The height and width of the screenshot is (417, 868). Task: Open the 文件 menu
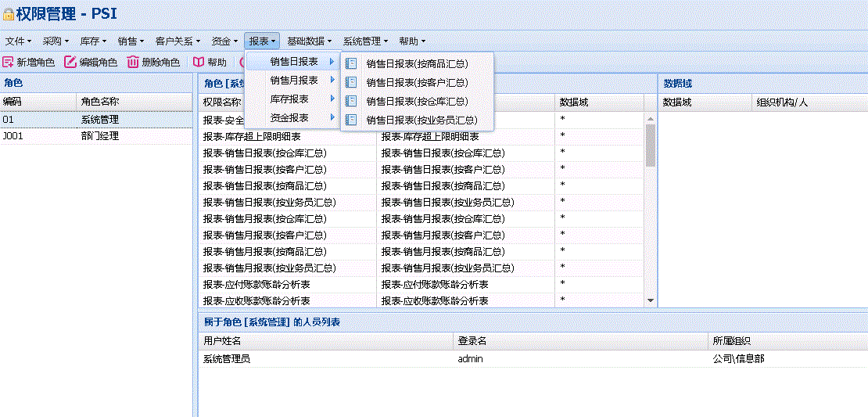tap(18, 41)
